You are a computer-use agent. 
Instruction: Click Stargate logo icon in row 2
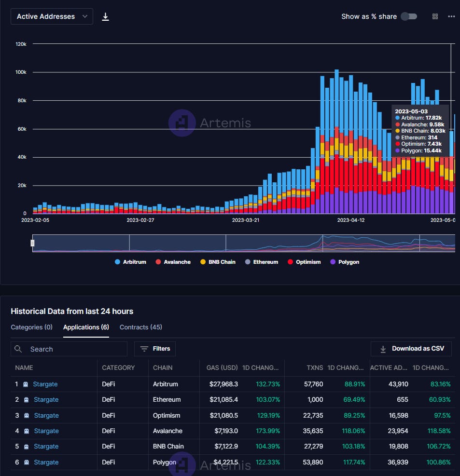(x=27, y=400)
